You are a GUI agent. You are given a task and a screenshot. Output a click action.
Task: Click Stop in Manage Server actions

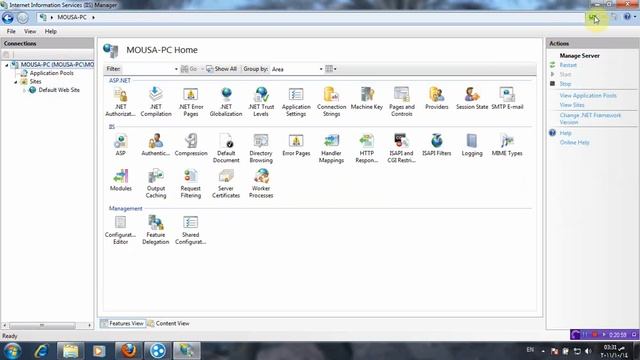(x=565, y=84)
